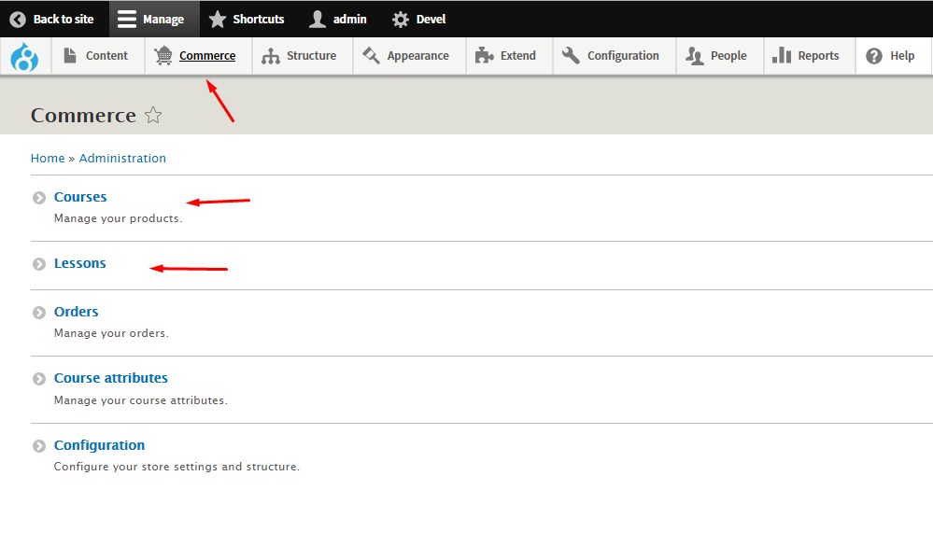Image resolution: width=933 pixels, height=560 pixels.
Task: Click the Administration breadcrumb link
Action: (x=122, y=158)
